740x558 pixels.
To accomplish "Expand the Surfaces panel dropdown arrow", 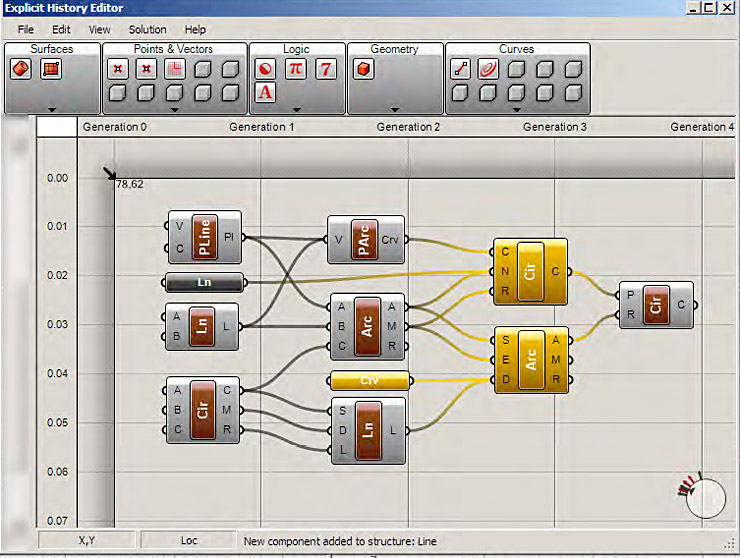I will pyautogui.click(x=52, y=109).
